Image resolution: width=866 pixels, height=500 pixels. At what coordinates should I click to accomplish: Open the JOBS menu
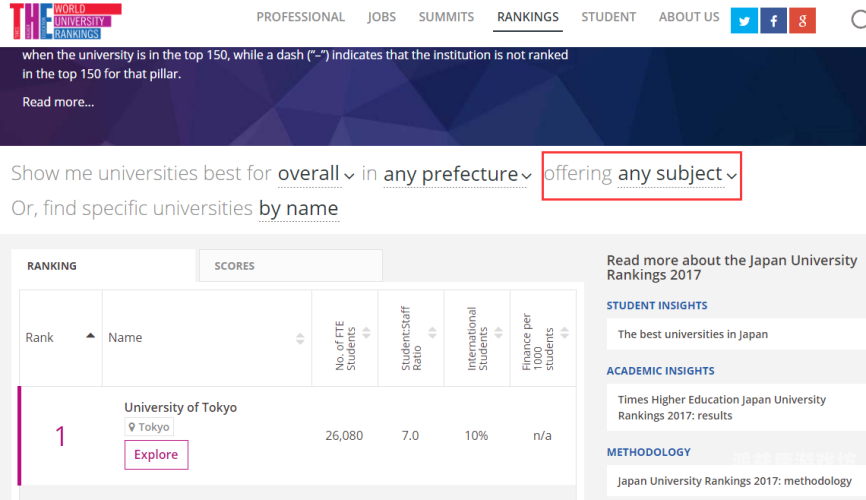coord(382,17)
